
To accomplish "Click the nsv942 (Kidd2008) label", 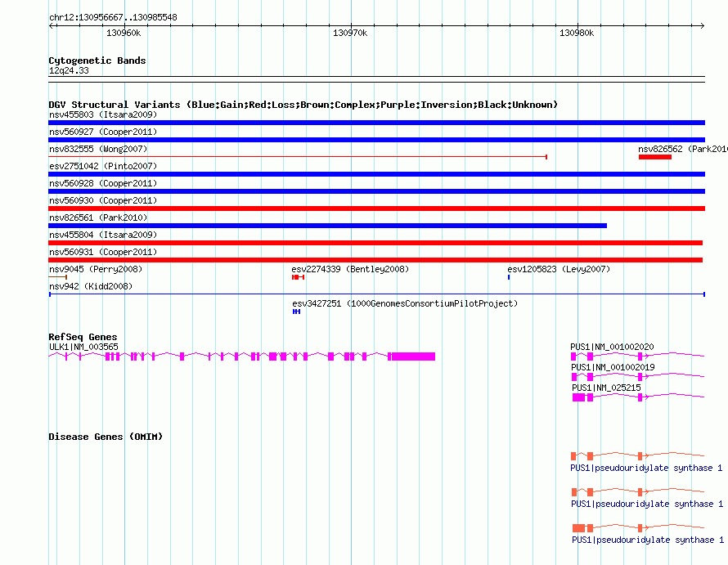I will (91, 286).
